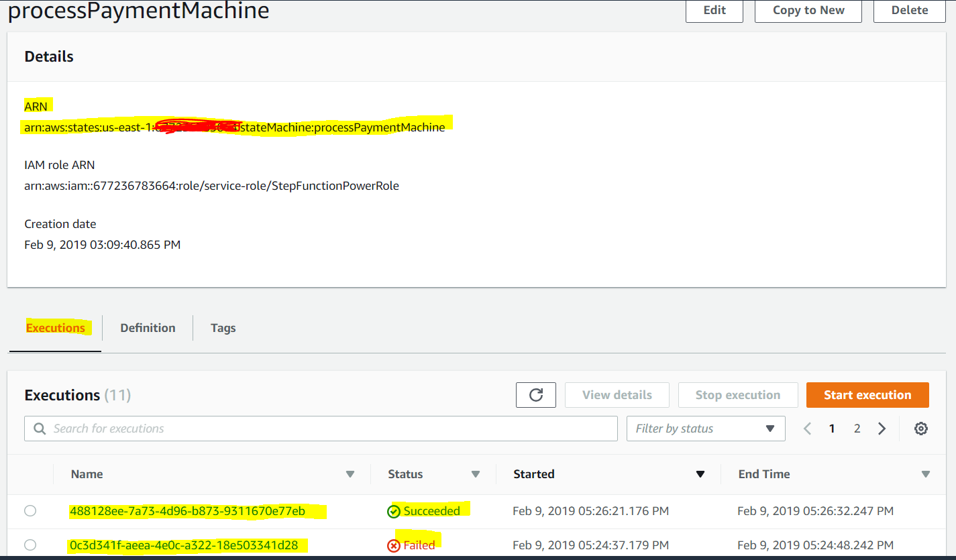Viewport: 956px width, 560px height.
Task: Click the green Succeeded status icon
Action: pos(394,512)
